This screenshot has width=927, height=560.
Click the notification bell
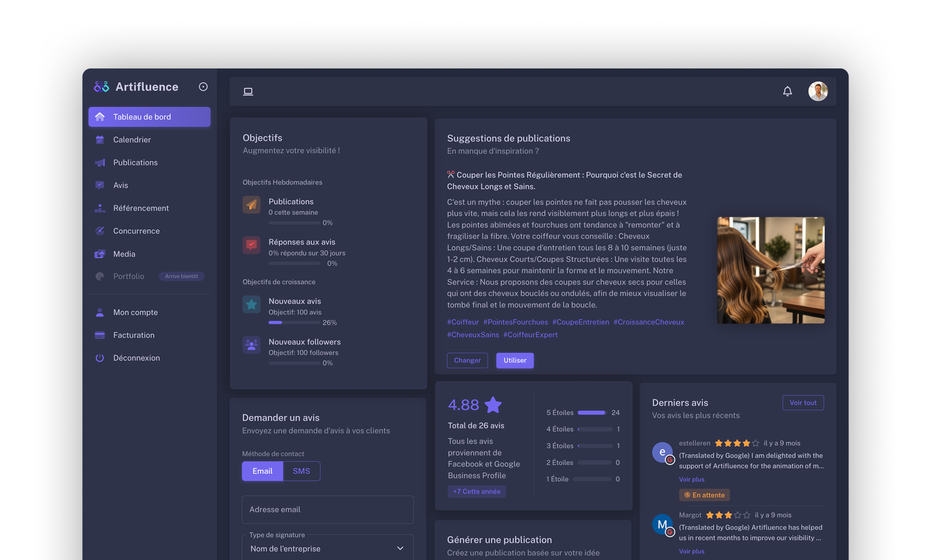pyautogui.click(x=787, y=91)
